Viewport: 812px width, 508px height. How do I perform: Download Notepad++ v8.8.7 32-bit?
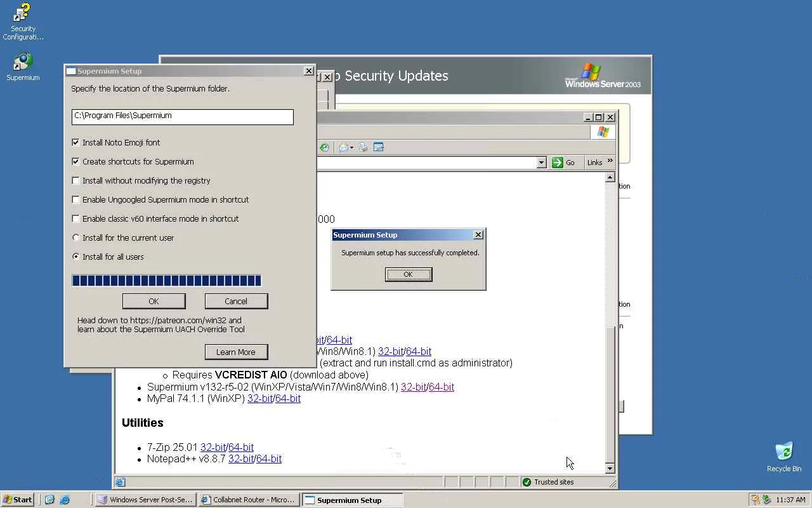(x=241, y=458)
